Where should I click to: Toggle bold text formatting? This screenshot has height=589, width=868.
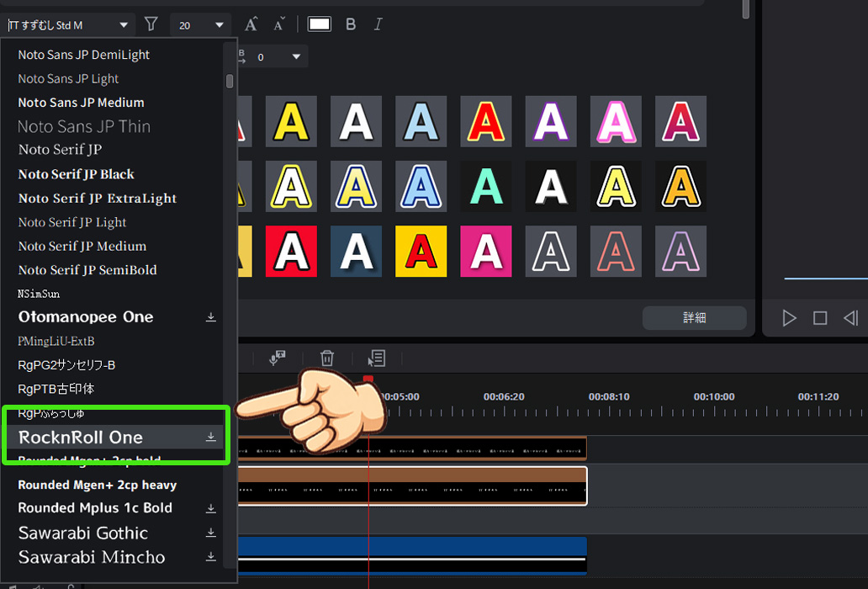[351, 24]
